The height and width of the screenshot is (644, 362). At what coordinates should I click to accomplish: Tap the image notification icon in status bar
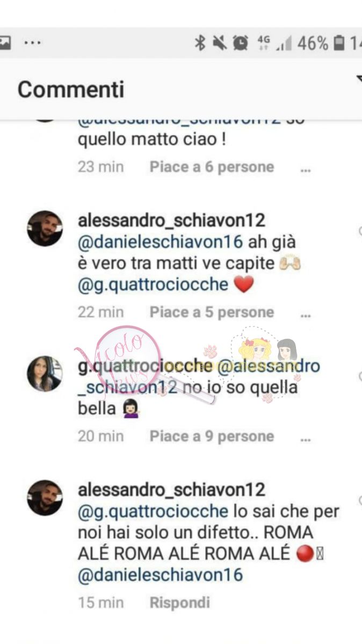click(x=5, y=43)
